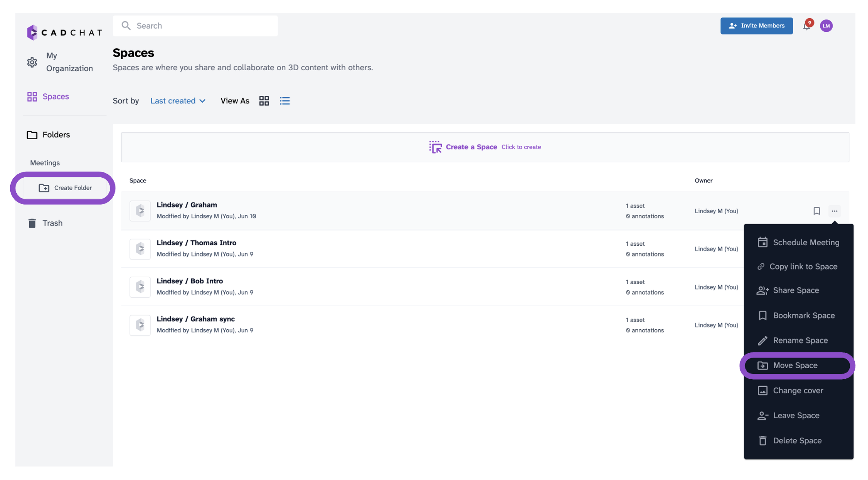
Task: Click the search magnifier icon
Action: pyautogui.click(x=126, y=26)
